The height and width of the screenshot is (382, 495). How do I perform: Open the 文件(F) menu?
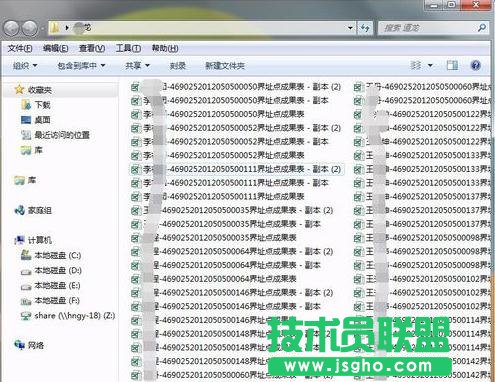pyautogui.click(x=20, y=49)
